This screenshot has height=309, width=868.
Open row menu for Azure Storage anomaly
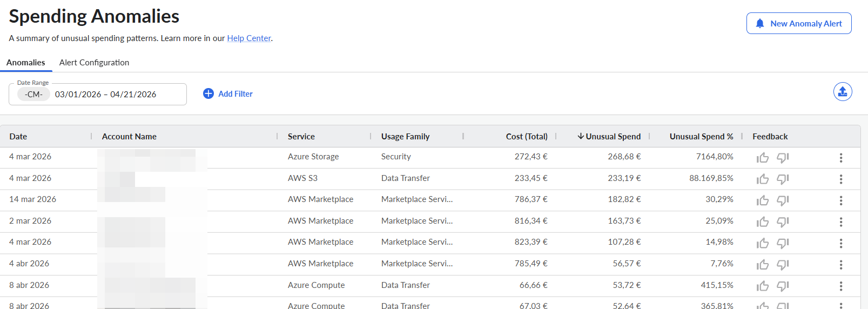coord(841,158)
